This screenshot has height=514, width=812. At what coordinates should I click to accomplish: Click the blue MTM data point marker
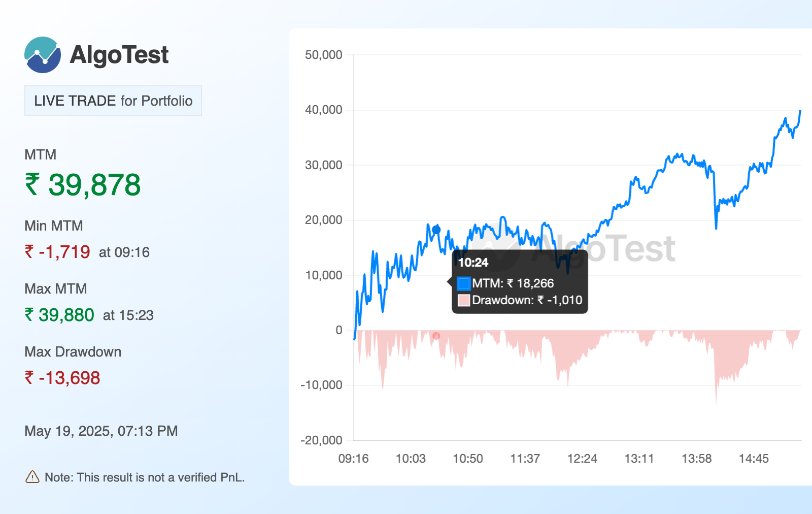pyautogui.click(x=436, y=230)
